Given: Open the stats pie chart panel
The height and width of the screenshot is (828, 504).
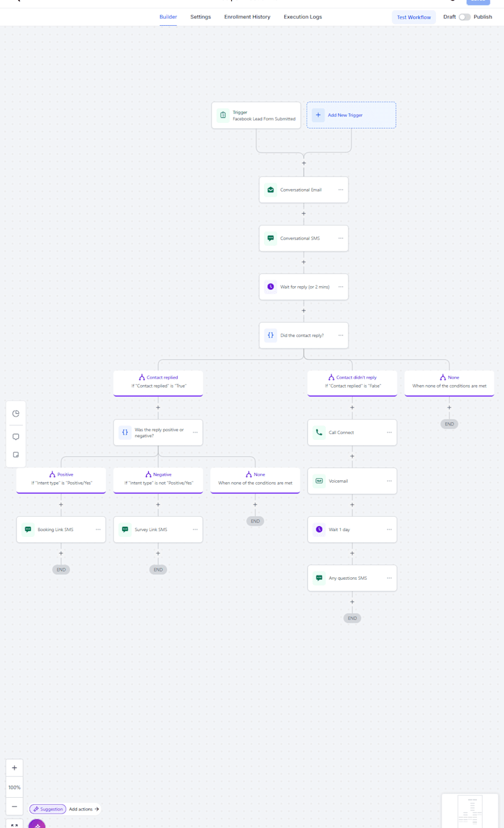Looking at the screenshot, I should tap(16, 413).
